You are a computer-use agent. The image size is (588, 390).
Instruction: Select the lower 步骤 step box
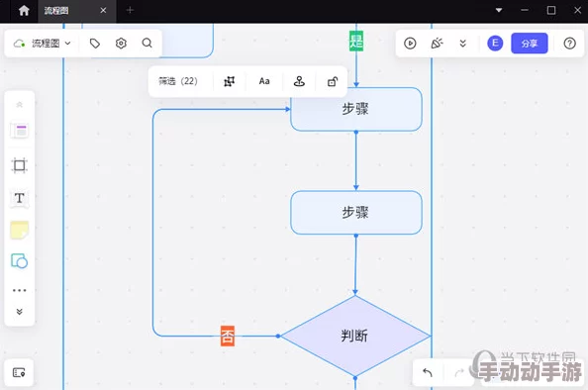(356, 213)
